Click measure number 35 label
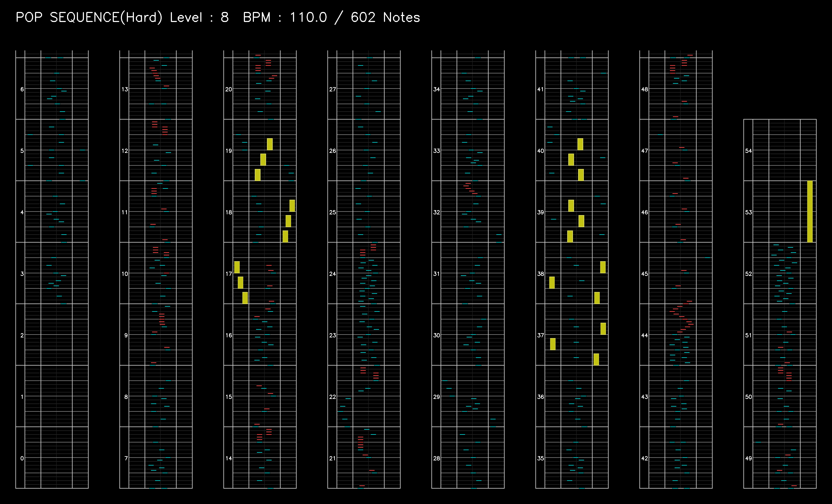The image size is (832, 504). pos(541,458)
